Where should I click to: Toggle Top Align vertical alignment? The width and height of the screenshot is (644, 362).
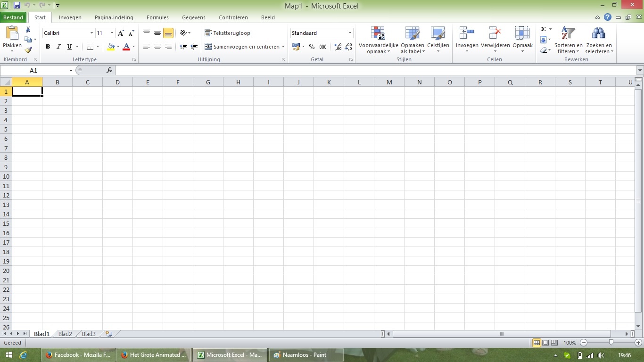147,33
